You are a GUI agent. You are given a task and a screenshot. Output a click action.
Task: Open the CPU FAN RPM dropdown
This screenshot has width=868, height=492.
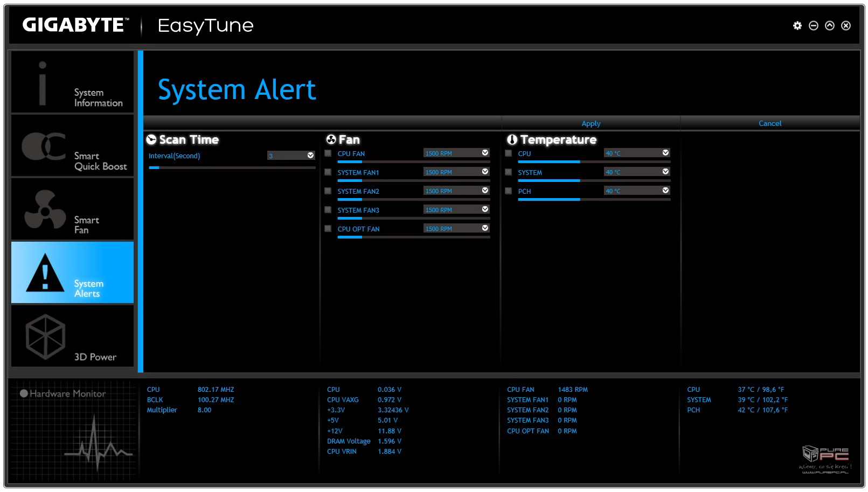tap(456, 153)
